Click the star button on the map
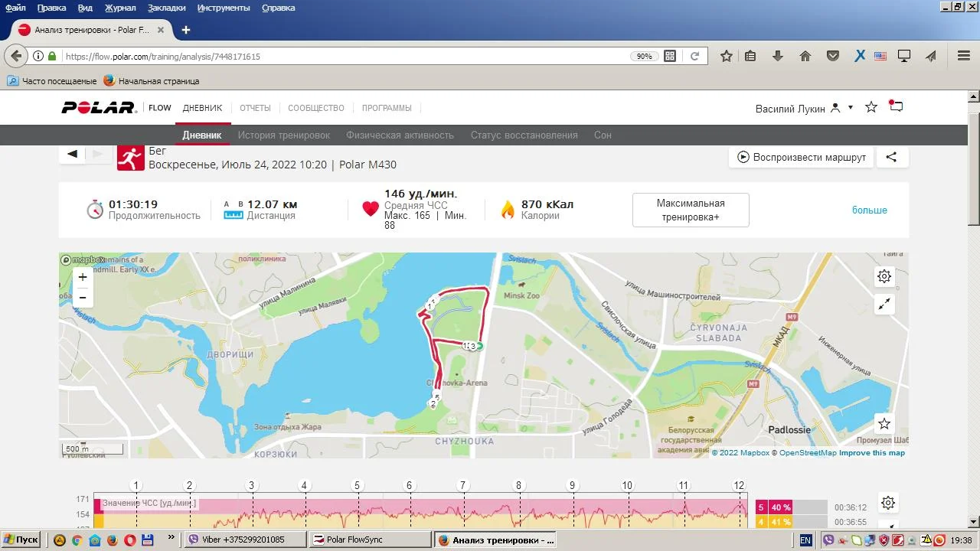 coord(884,423)
